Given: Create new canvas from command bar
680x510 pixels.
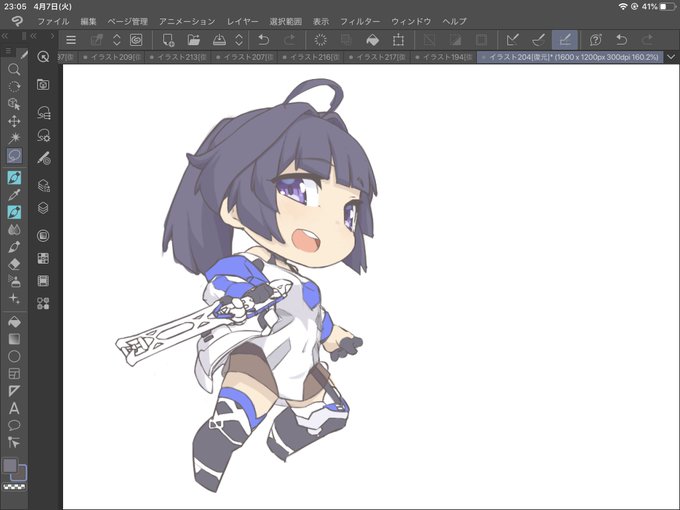Looking at the screenshot, I should tap(168, 40).
